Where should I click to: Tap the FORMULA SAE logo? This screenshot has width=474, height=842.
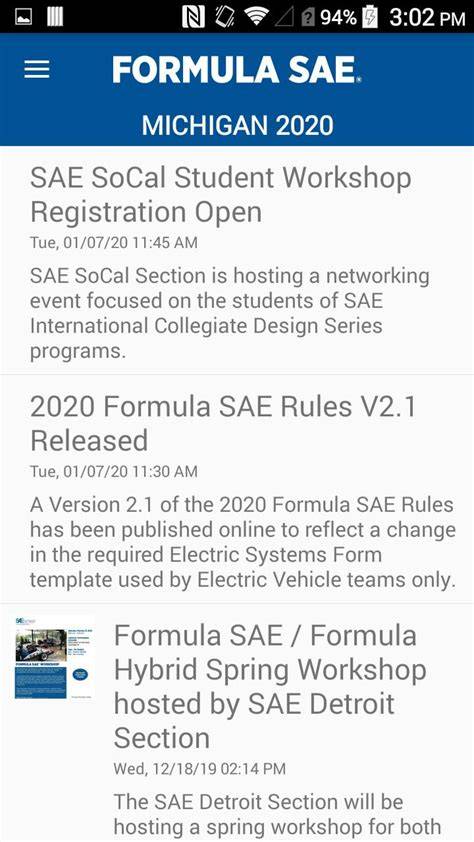point(236,70)
